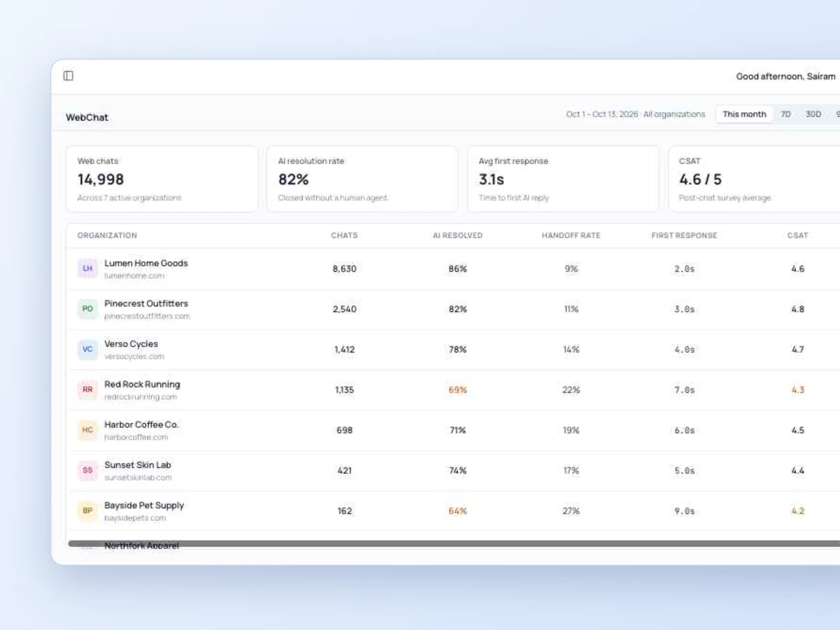Click the Web chats summary card
This screenshot has height=630, width=840.
162,179
